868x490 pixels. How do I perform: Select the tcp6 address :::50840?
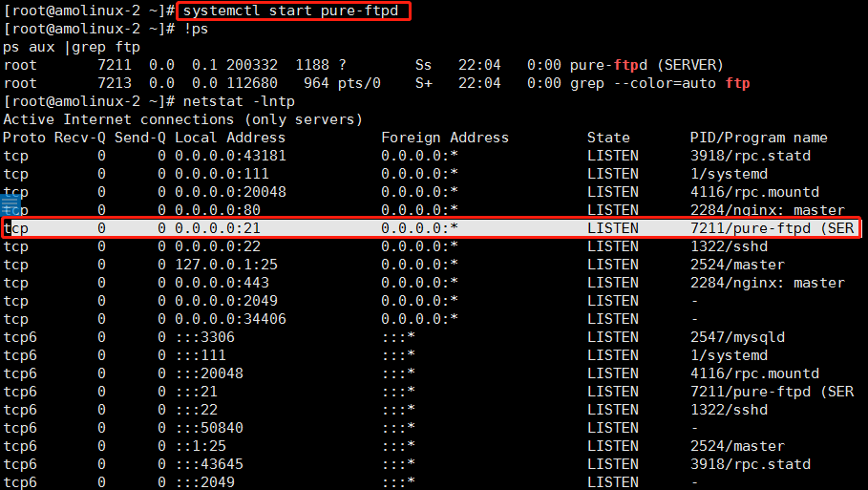coord(209,429)
